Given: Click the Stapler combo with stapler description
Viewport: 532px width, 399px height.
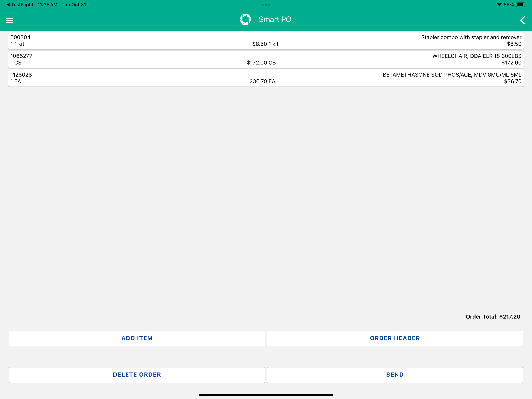Looking at the screenshot, I should [471, 37].
